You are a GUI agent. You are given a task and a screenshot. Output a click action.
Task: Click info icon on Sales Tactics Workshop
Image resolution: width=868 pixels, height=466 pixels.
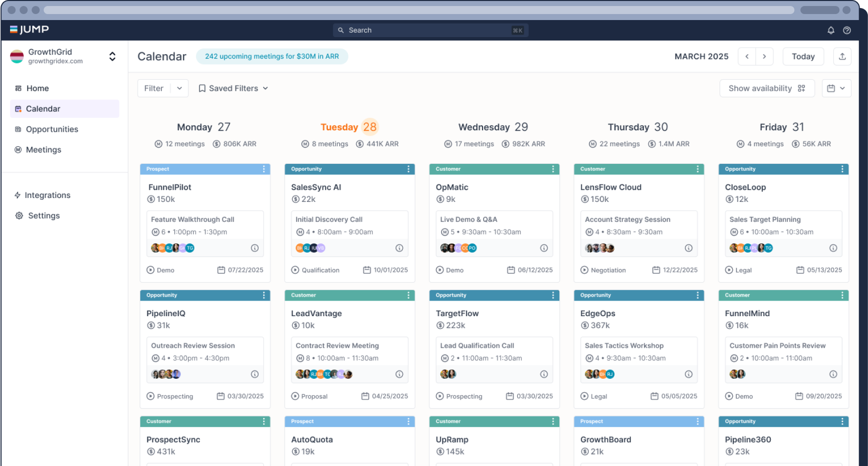(x=689, y=374)
